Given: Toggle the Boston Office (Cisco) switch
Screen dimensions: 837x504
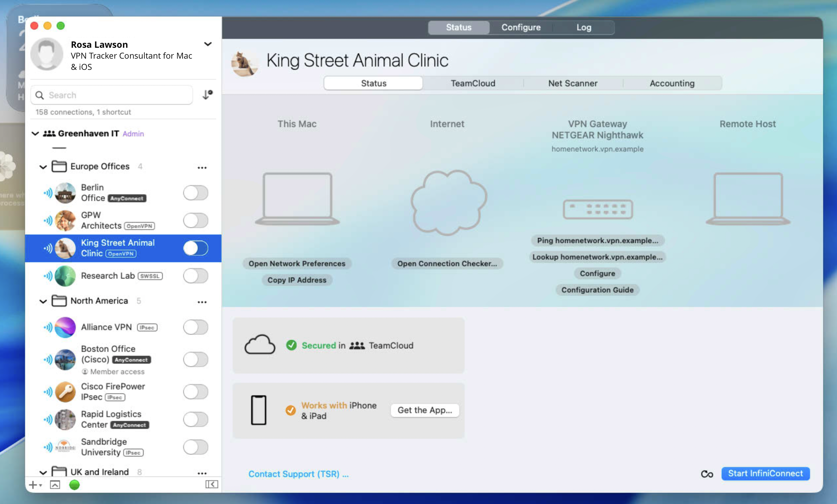Looking at the screenshot, I should [196, 359].
